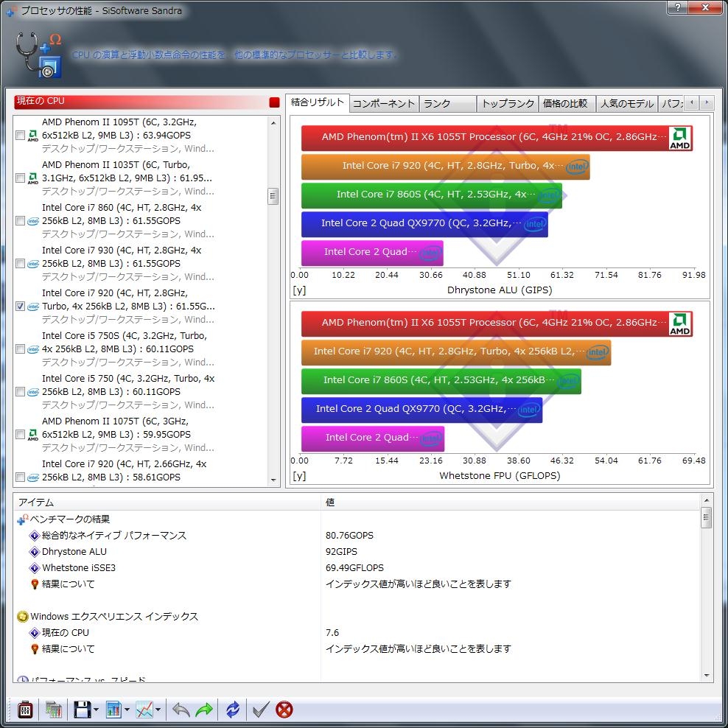728x728 pixels.
Task: Open the dropdown arrow next to bar chart icon
Action: point(127,710)
